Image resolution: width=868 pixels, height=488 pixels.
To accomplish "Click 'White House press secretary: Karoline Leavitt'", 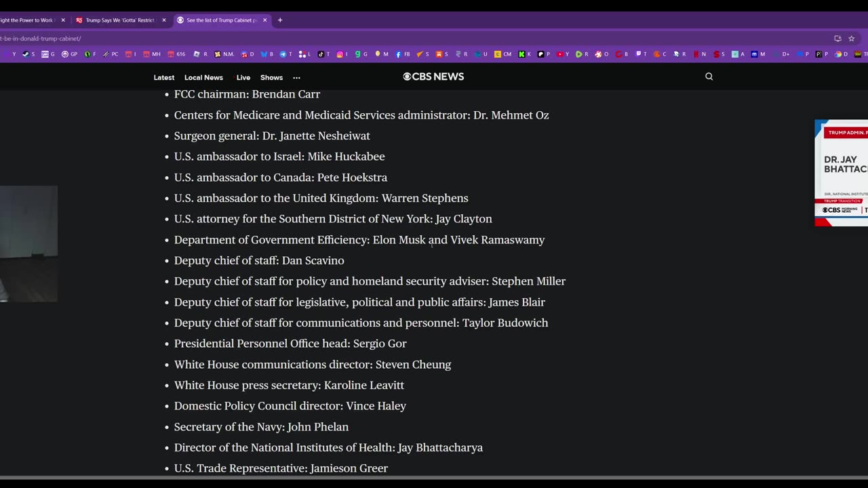I will point(289,385).
